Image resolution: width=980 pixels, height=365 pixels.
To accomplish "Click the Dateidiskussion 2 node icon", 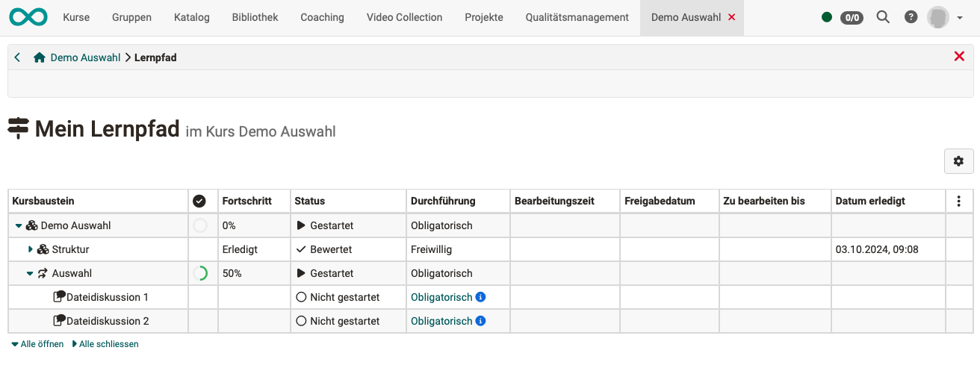I will [x=60, y=321].
